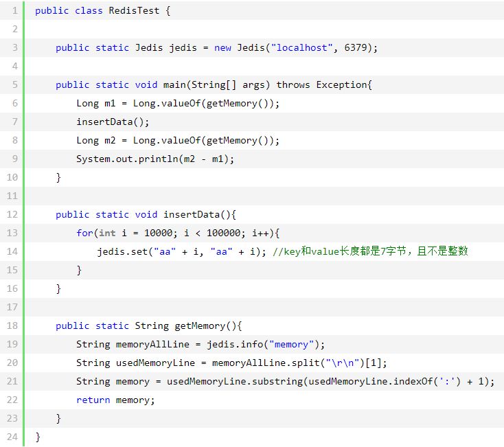
Task: Click the port number 6379
Action: (356, 47)
